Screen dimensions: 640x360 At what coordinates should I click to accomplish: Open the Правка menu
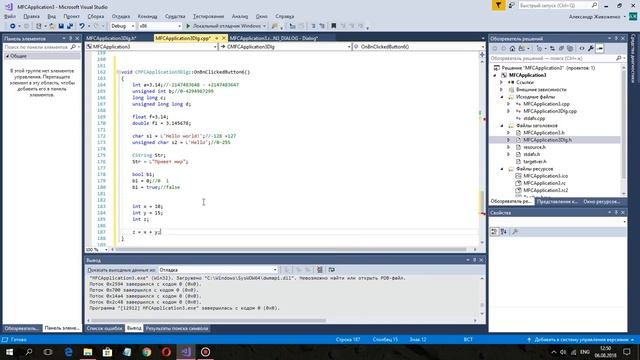[31, 16]
